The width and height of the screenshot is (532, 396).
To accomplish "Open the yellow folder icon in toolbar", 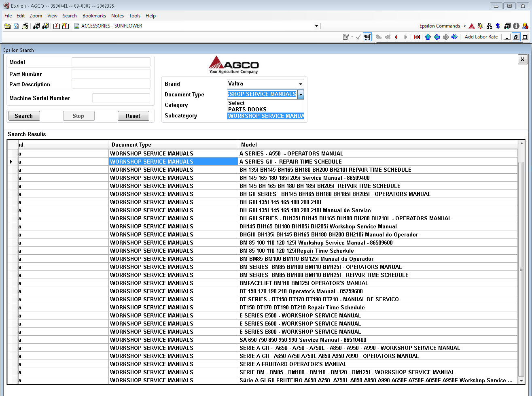I will coord(7,26).
